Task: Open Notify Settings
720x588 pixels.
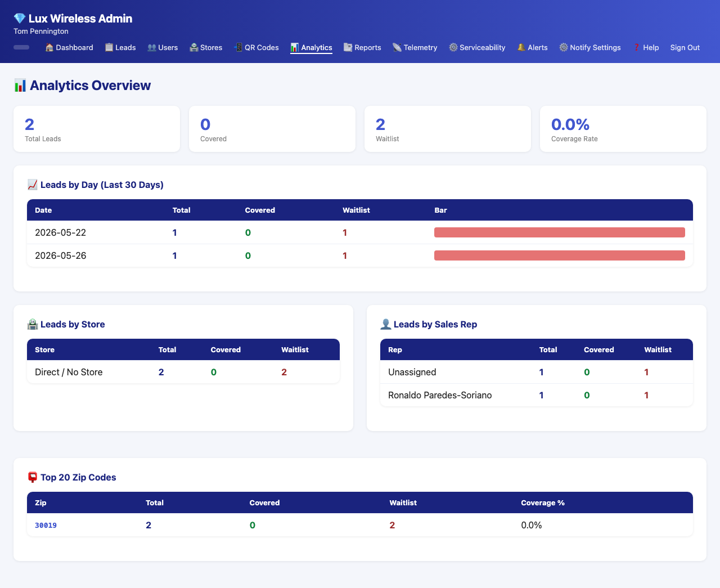Action: [x=590, y=47]
